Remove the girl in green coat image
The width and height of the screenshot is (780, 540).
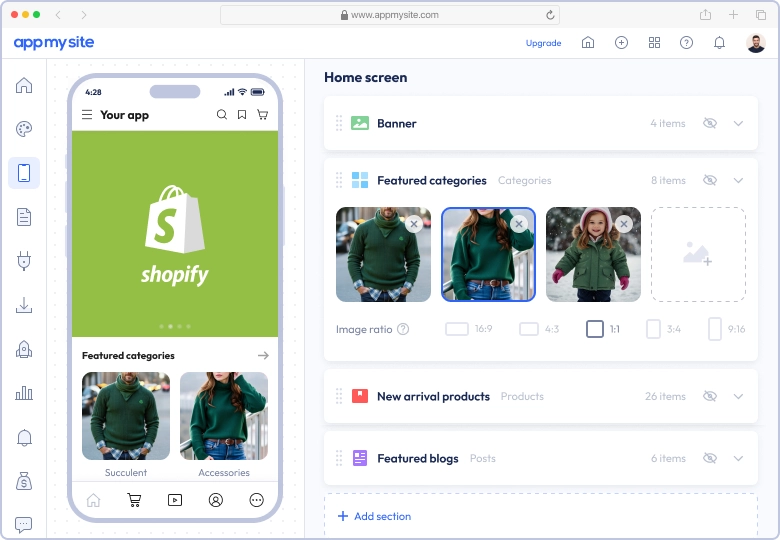click(624, 224)
